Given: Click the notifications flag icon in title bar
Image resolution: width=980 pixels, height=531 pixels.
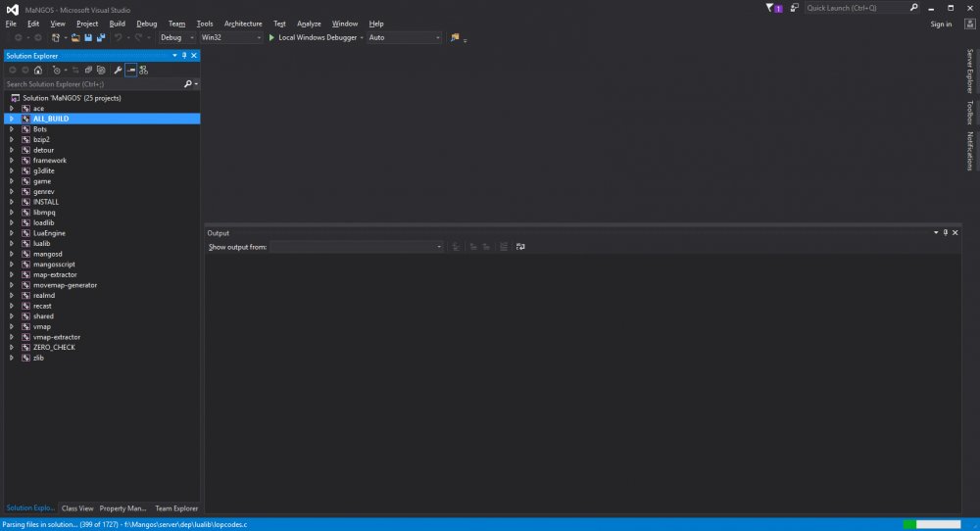Looking at the screenshot, I should (x=774, y=8).
